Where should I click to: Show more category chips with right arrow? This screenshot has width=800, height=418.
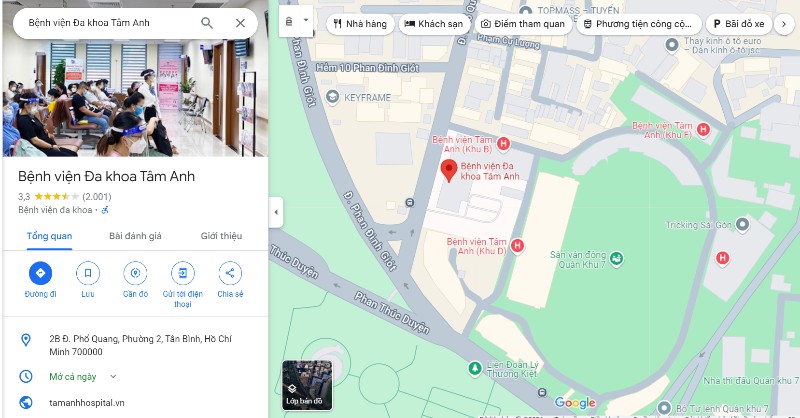pos(784,24)
